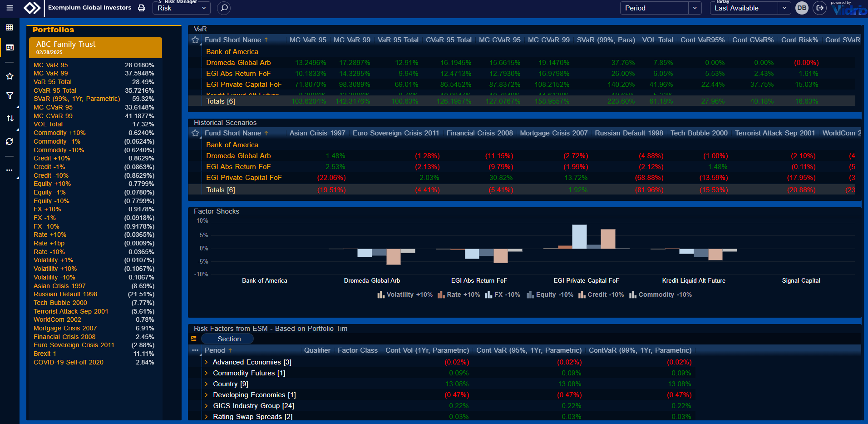Image resolution: width=868 pixels, height=424 pixels.
Task: Sort by Asian Crisis 1997 column
Action: [317, 133]
